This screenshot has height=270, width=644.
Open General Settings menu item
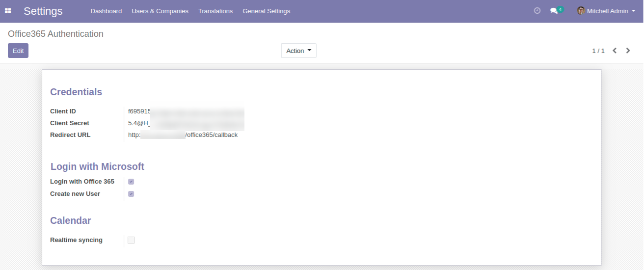[x=266, y=11]
